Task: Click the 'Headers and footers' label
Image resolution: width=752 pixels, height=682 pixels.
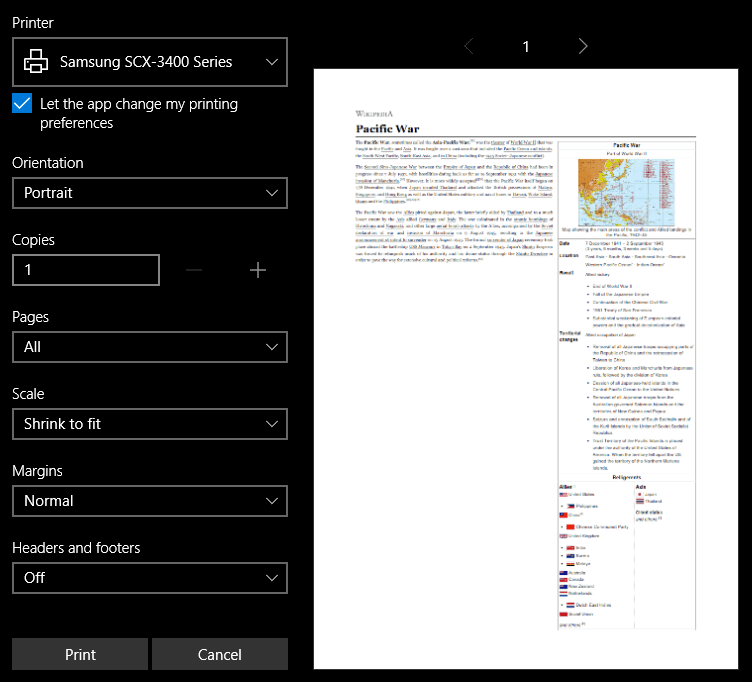Action: click(x=76, y=548)
